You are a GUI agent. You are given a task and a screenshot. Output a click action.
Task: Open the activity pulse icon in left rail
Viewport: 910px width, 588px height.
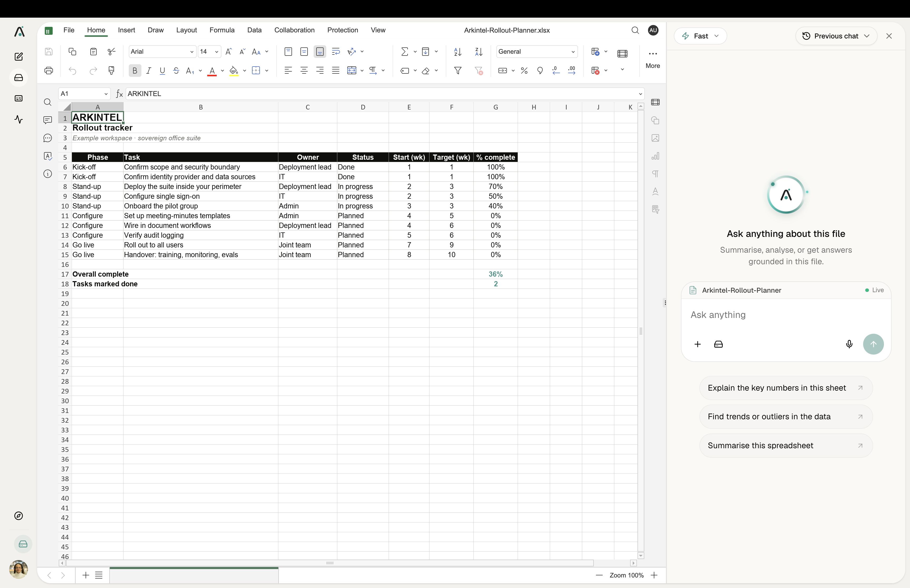point(19,119)
